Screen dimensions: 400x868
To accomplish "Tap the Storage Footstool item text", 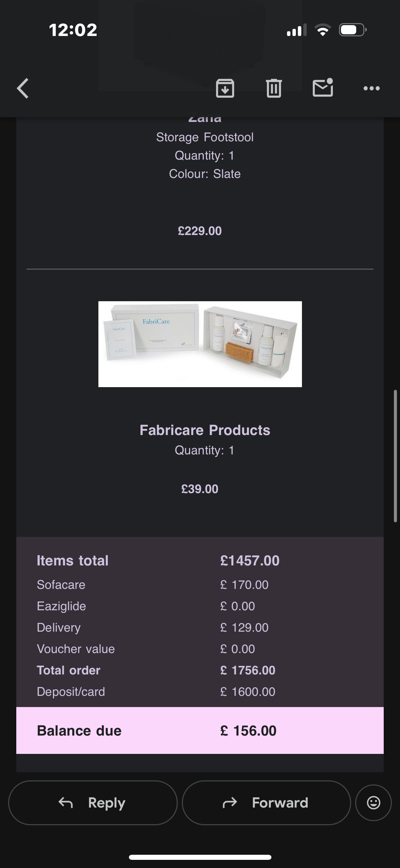I will coord(205,137).
